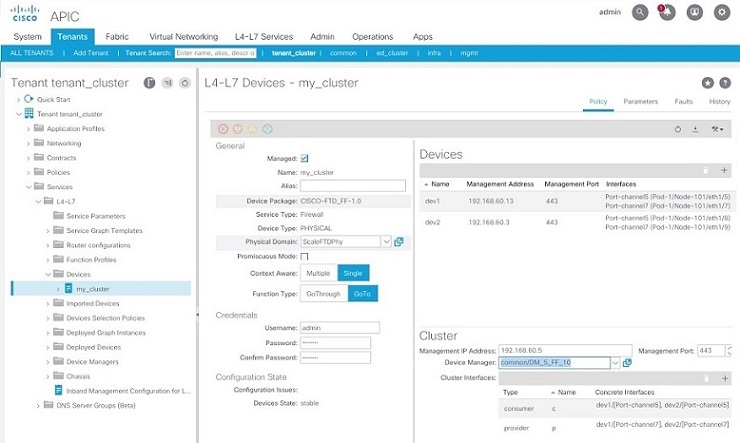Expand Contracts folder in tree
The width and height of the screenshot is (740, 443).
tap(28, 158)
